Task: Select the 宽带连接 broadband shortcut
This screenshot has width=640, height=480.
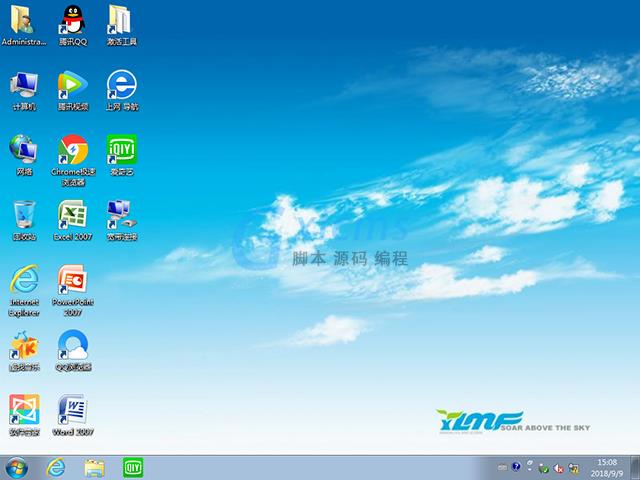Action: tap(122, 220)
